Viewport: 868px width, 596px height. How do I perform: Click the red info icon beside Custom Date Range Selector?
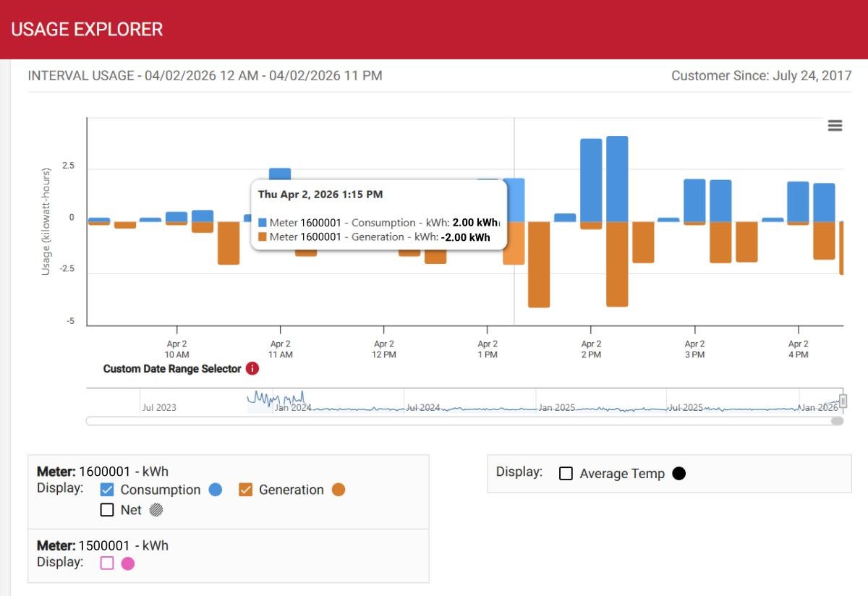coord(252,369)
